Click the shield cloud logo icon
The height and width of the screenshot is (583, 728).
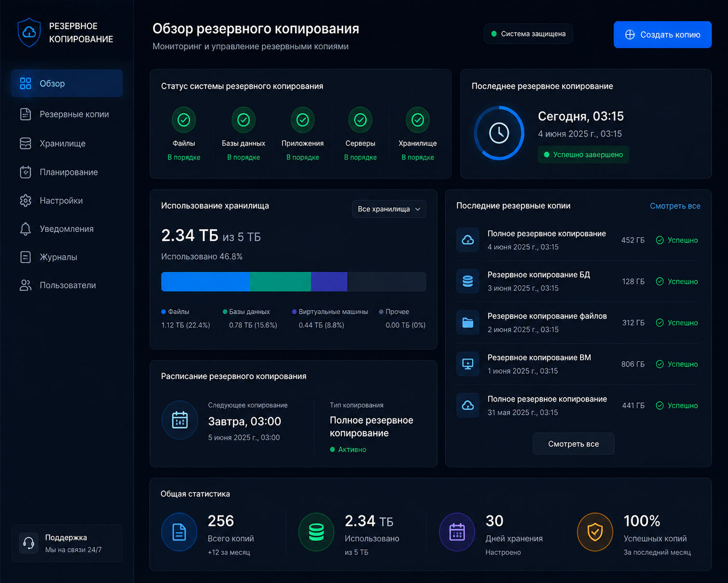[x=29, y=32]
